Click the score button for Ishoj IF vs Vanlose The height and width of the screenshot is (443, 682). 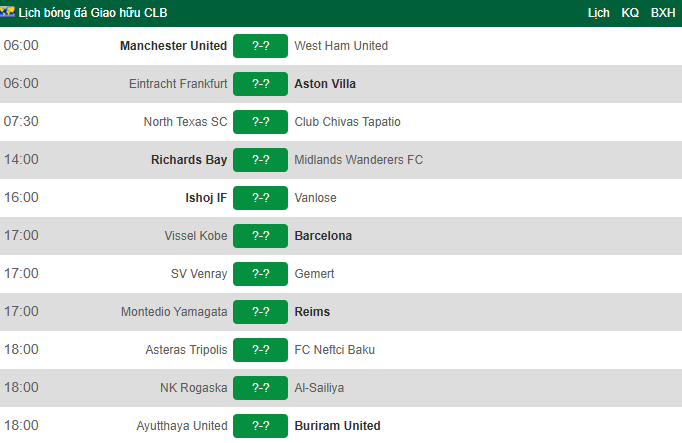[x=261, y=198]
